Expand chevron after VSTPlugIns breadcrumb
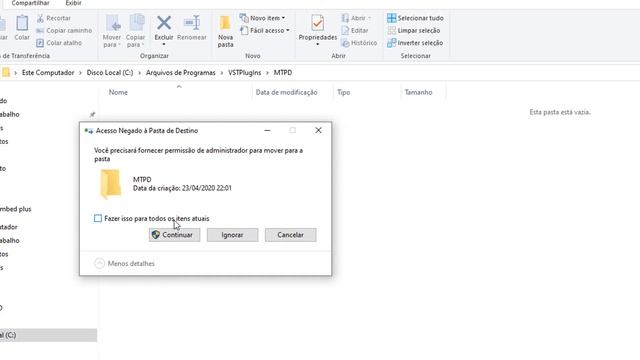Screen dimensions: 640x360 [x=267, y=73]
